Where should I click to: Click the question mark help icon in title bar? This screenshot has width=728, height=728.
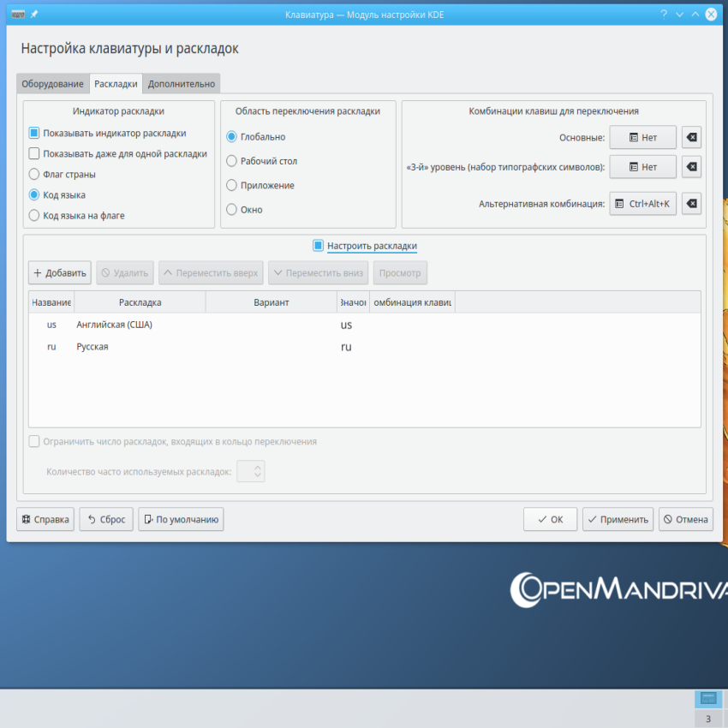[664, 15]
